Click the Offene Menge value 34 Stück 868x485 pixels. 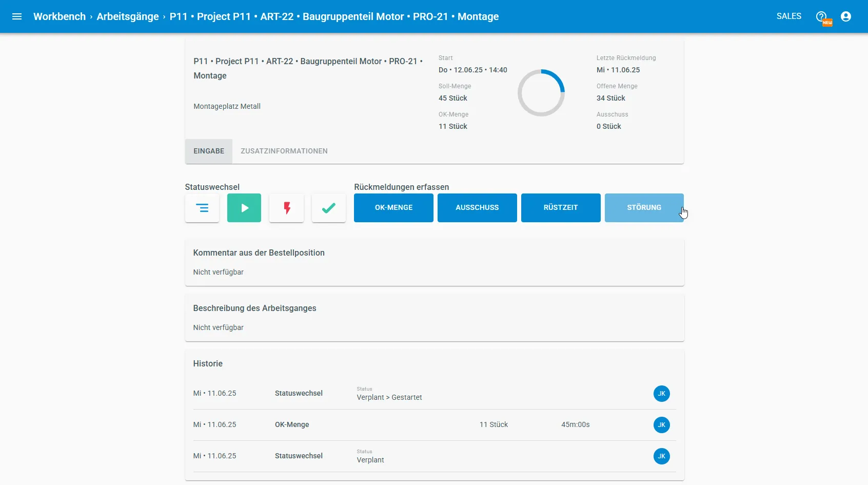tap(611, 98)
